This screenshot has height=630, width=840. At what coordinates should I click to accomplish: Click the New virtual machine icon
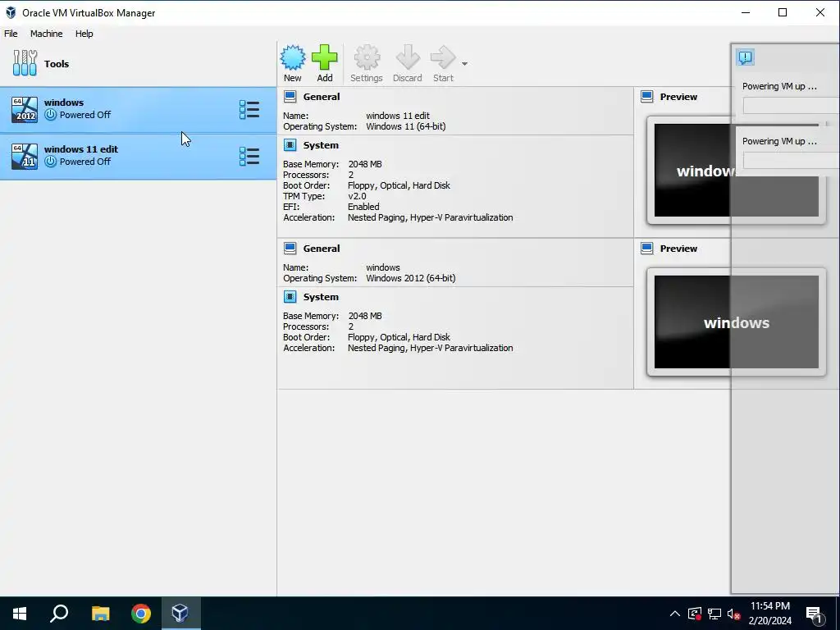point(293,57)
